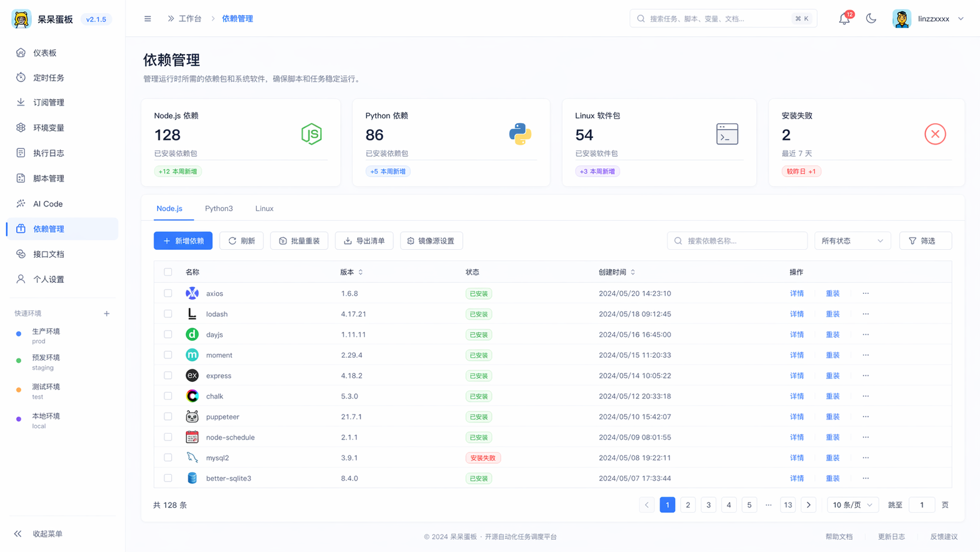This screenshot has width=980, height=552.
Task: Click 详情 link for lodash row
Action: point(797,314)
